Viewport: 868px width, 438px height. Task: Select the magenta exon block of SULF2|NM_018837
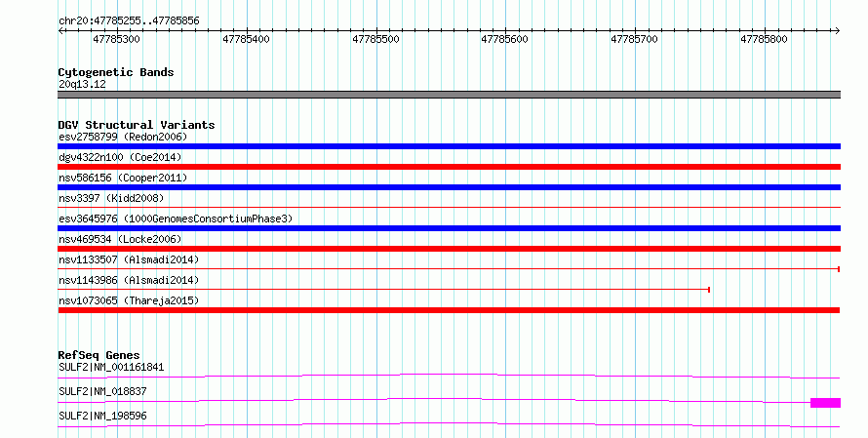click(825, 403)
